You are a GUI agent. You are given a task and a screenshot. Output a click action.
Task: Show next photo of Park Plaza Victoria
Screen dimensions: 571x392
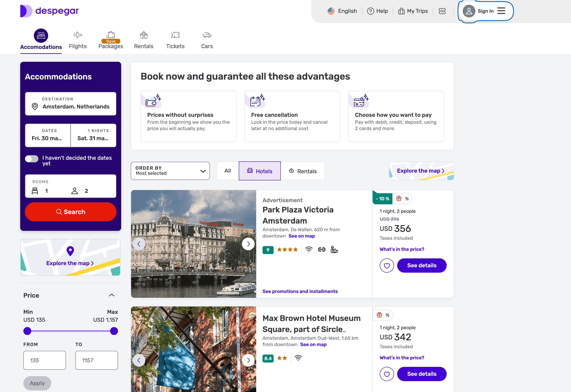(248, 244)
